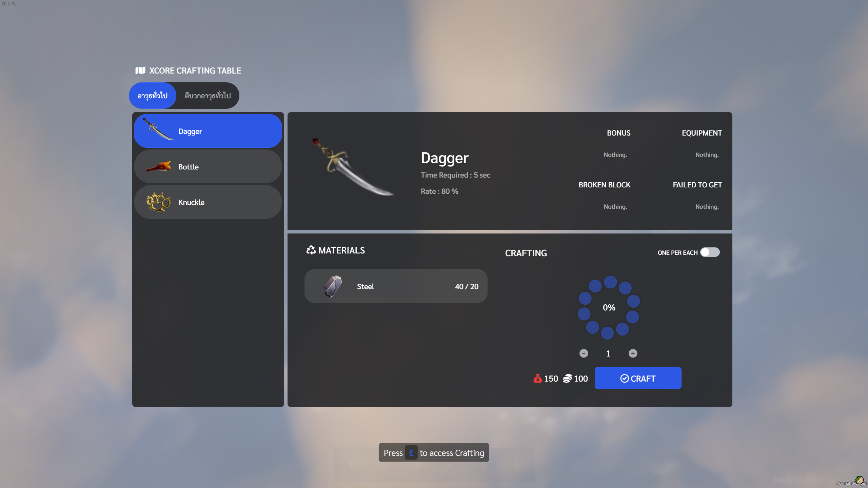This screenshot has width=868, height=488.
Task: Click the Steel 40 / 20 material row
Action: coord(396,286)
